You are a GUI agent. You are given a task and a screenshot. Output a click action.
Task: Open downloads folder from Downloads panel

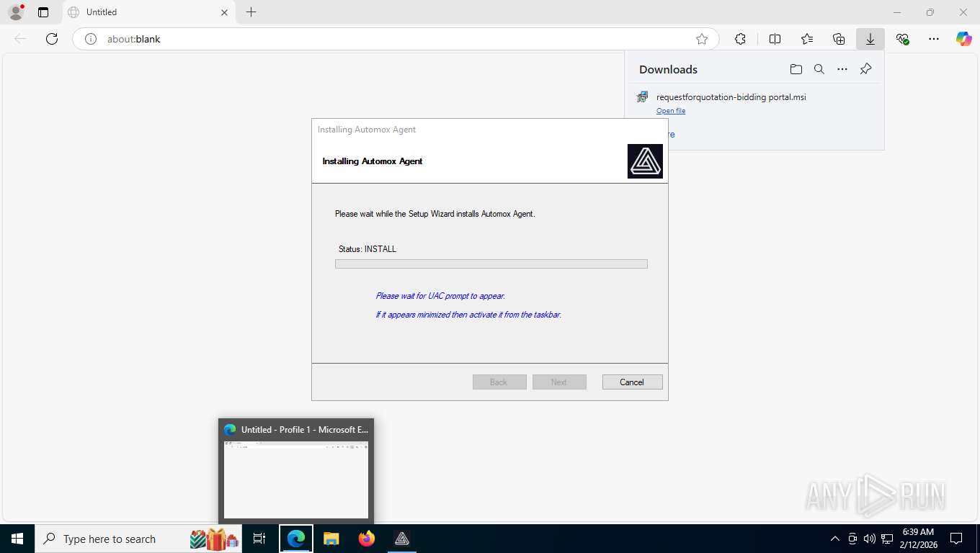796,69
